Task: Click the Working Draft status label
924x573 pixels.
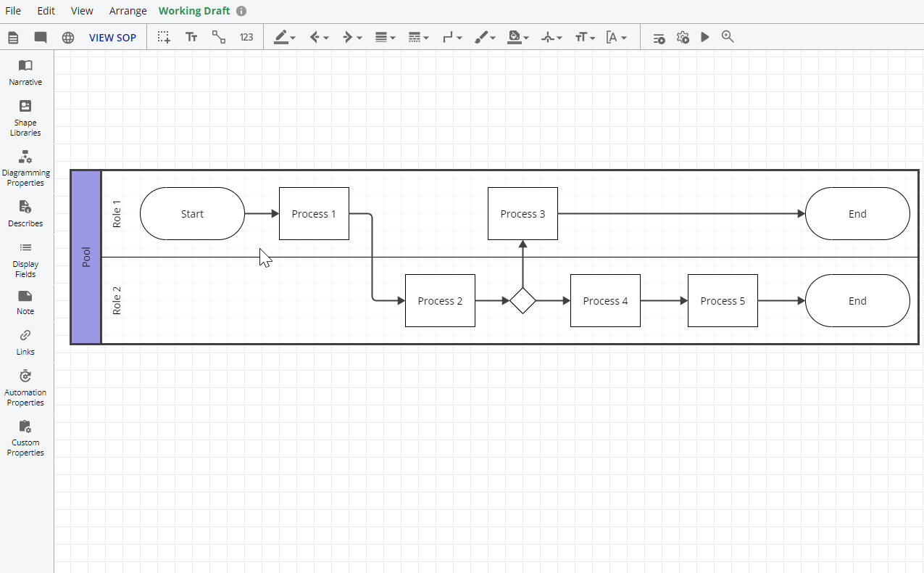Action: (194, 11)
